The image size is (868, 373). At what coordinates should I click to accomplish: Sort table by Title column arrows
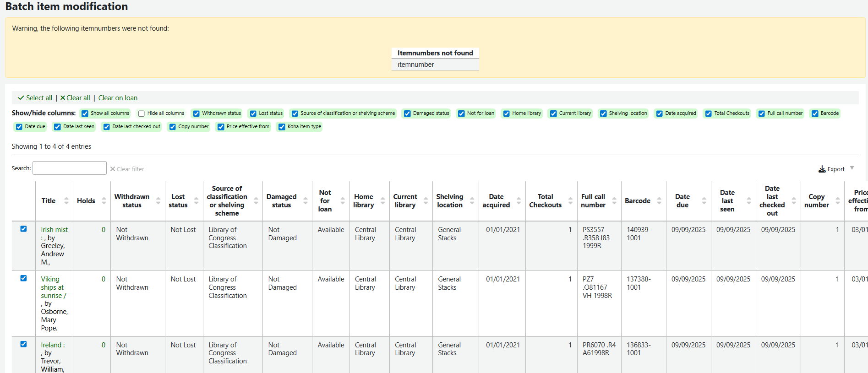(x=66, y=201)
